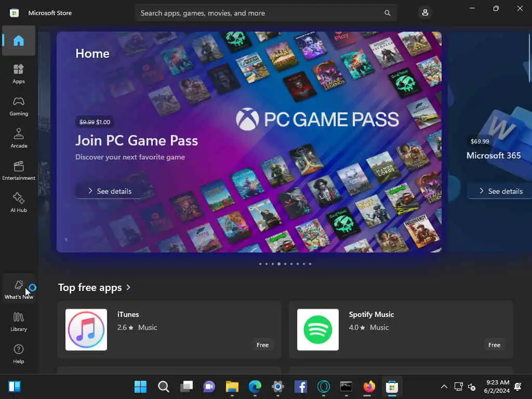The height and width of the screenshot is (399, 532).
Task: Open the Library page
Action: tap(19, 321)
